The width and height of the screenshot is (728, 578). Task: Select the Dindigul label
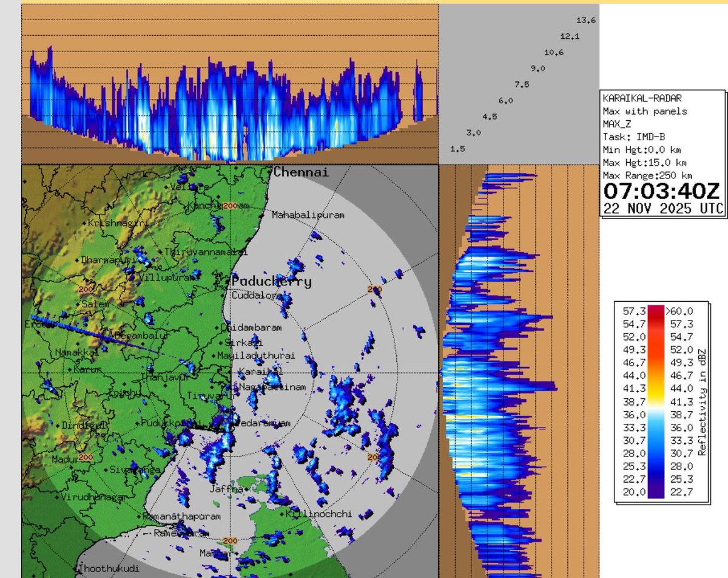84,426
